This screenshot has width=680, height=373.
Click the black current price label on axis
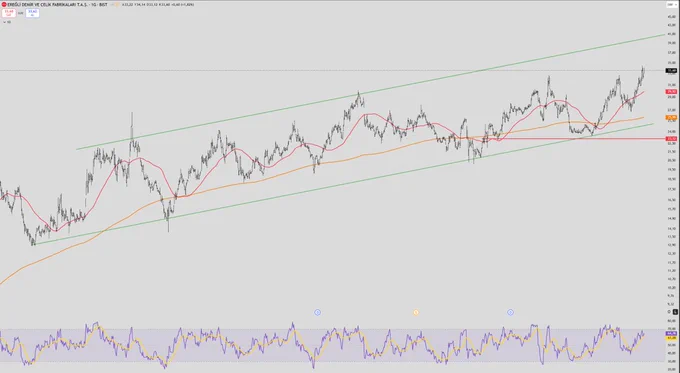(671, 70)
